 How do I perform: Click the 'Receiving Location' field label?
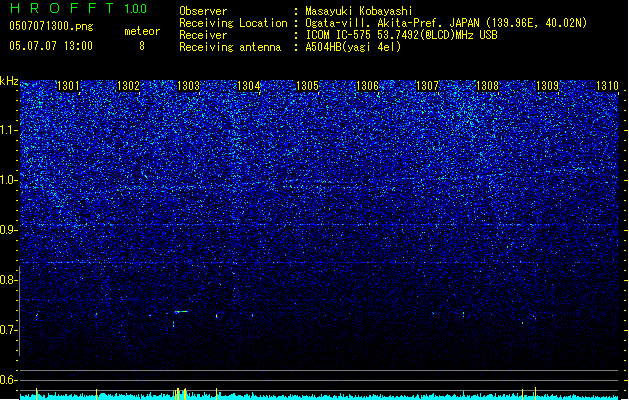click(233, 23)
